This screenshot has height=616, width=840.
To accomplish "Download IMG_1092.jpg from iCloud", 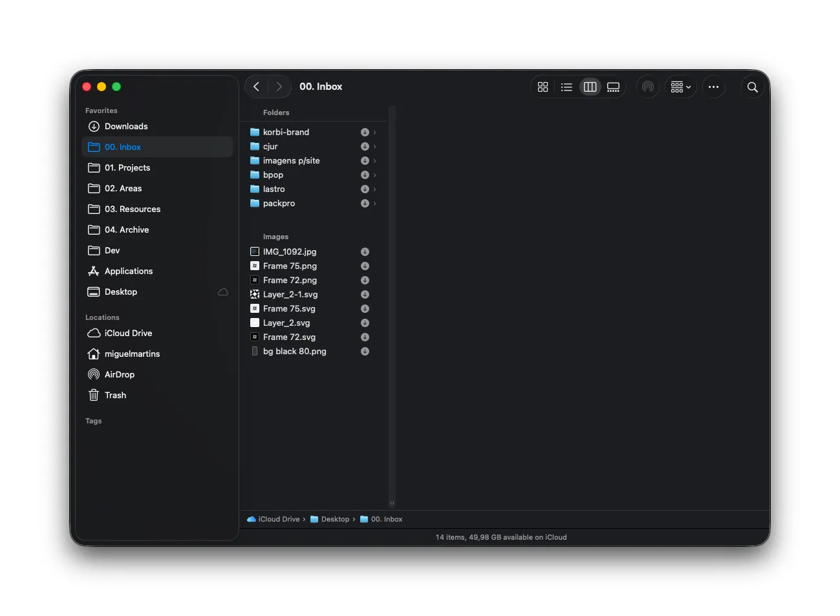I will [365, 251].
